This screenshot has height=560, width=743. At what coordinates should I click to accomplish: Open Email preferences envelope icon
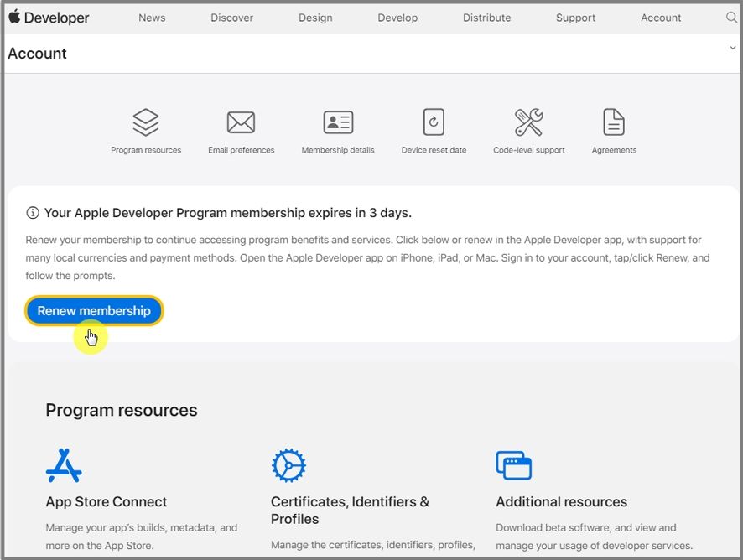click(241, 122)
